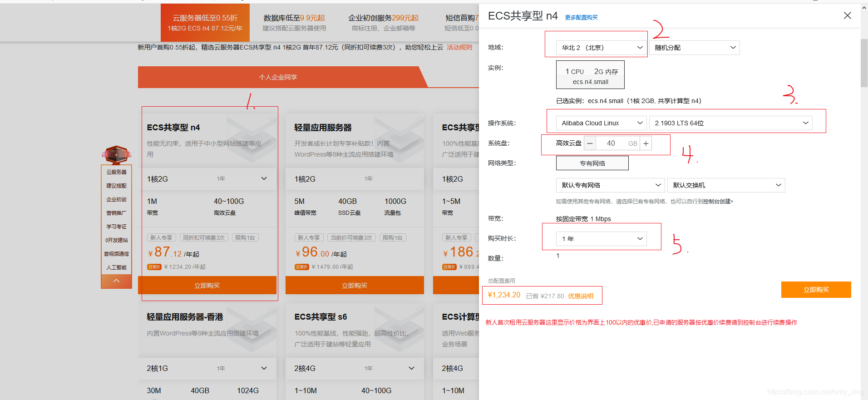Click the sidebar mascot icon above 云服务器
The width and height of the screenshot is (868, 400).
(x=117, y=155)
